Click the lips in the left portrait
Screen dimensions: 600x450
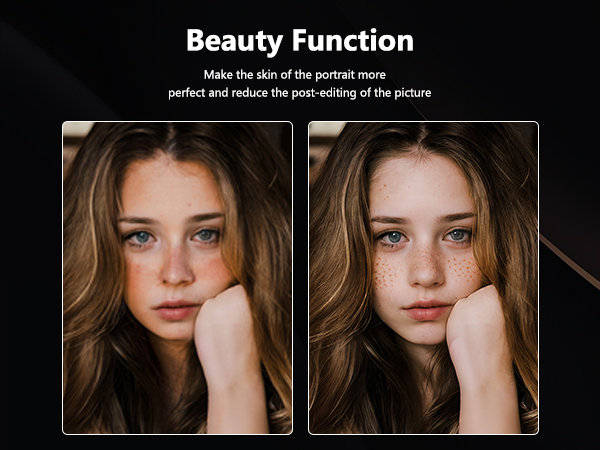pos(175,310)
